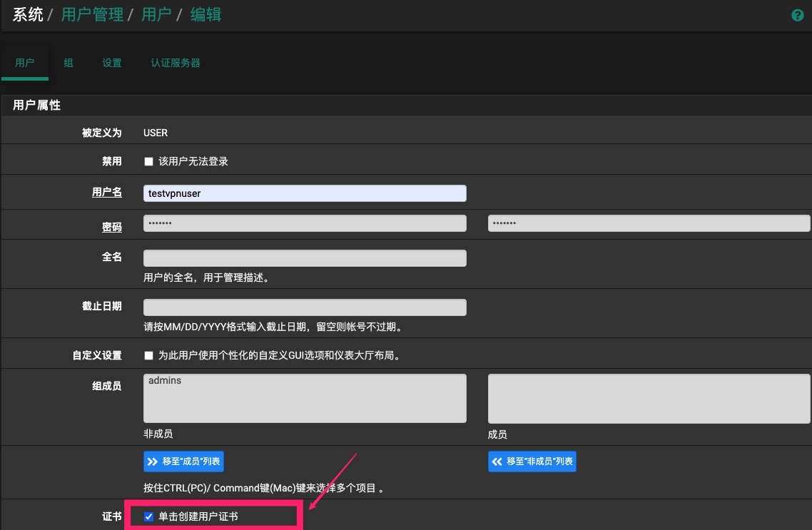This screenshot has height=530, width=812.
Task: Select admins in the 非成员 list
Action: (x=166, y=381)
